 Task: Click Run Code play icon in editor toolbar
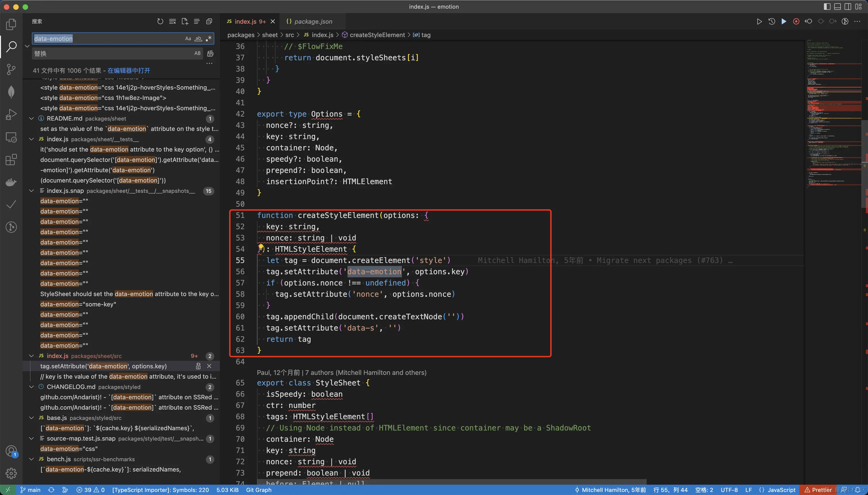click(759, 22)
